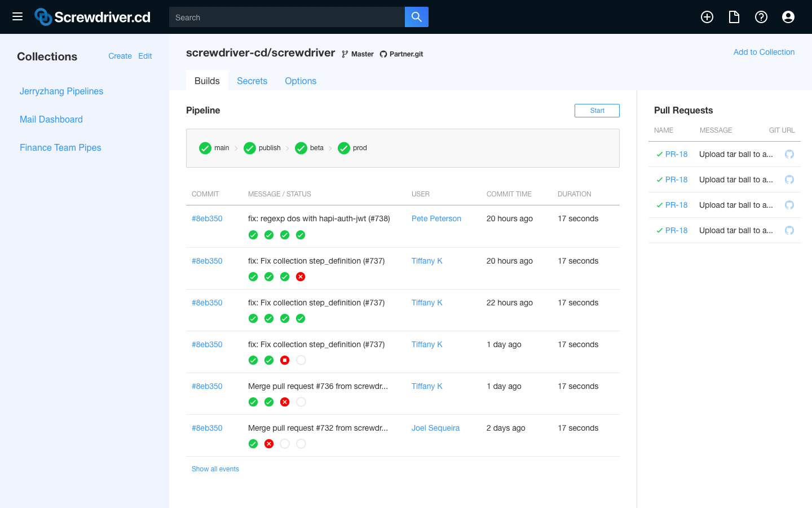
Task: Click the main job green status icon
Action: [205, 148]
